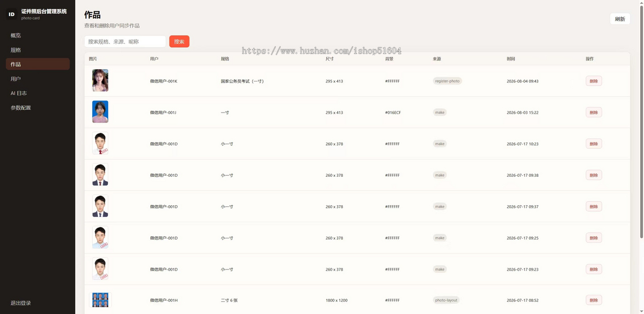The height and width of the screenshot is (314, 644).
Task: Click the #FFFFFF value in the 001K row
Action: click(392, 81)
